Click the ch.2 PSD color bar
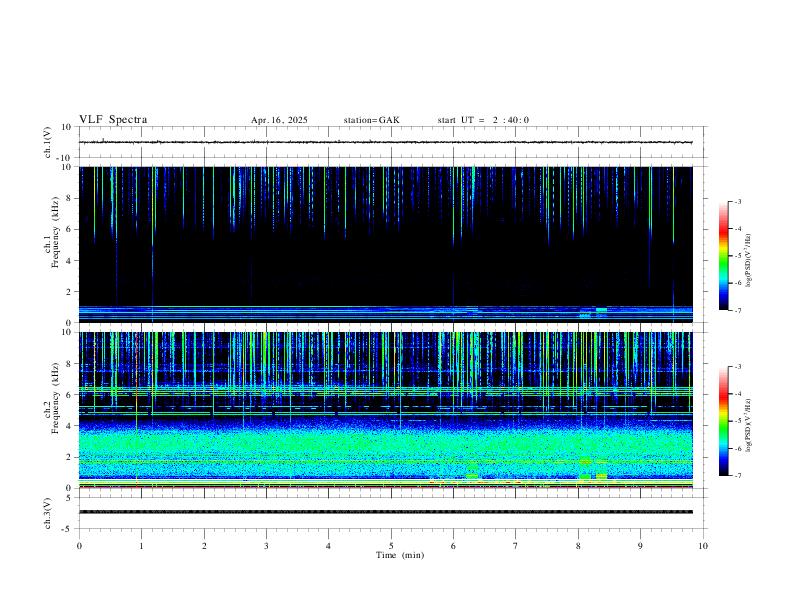Viewport: 792px width, 612px height. [x=723, y=421]
